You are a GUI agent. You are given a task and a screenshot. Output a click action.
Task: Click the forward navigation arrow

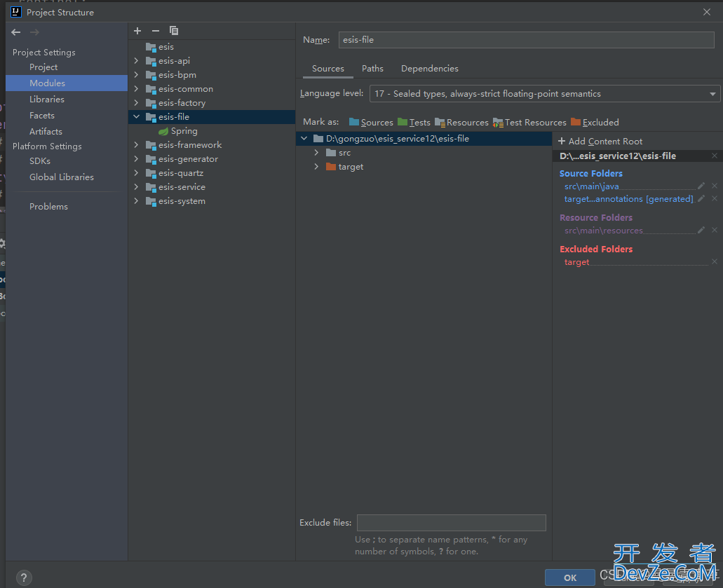[x=34, y=32]
